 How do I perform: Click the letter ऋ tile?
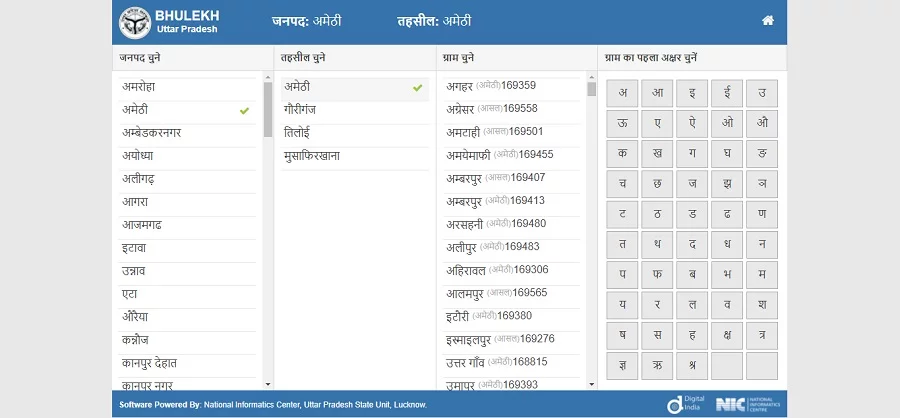click(657, 366)
